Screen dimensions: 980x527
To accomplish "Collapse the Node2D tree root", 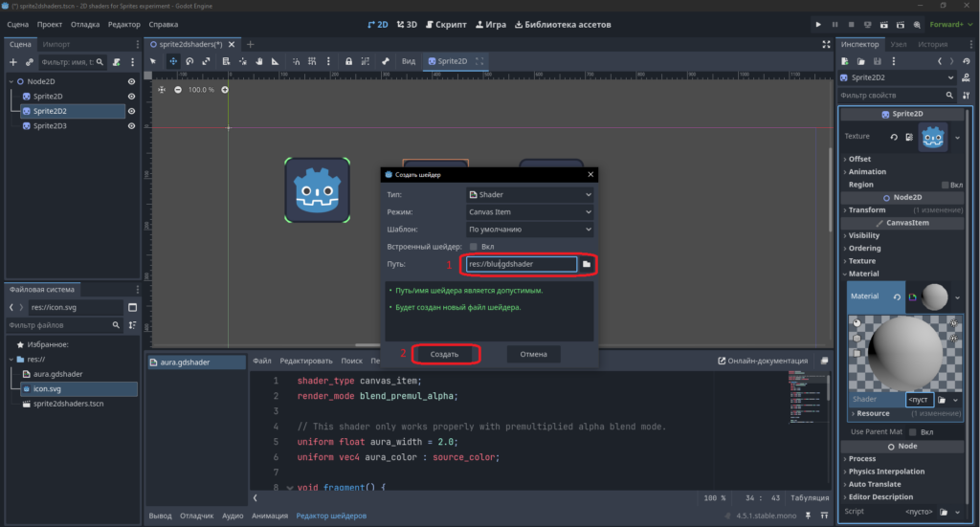I will click(x=11, y=82).
